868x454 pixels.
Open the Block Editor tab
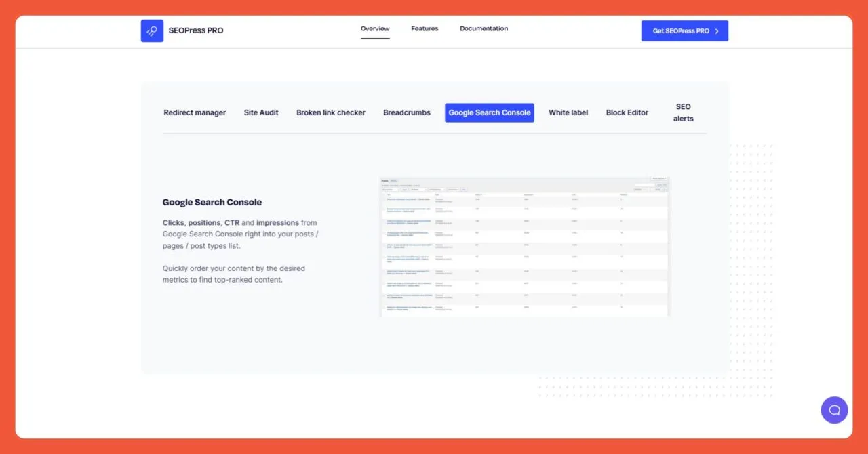[x=627, y=113]
